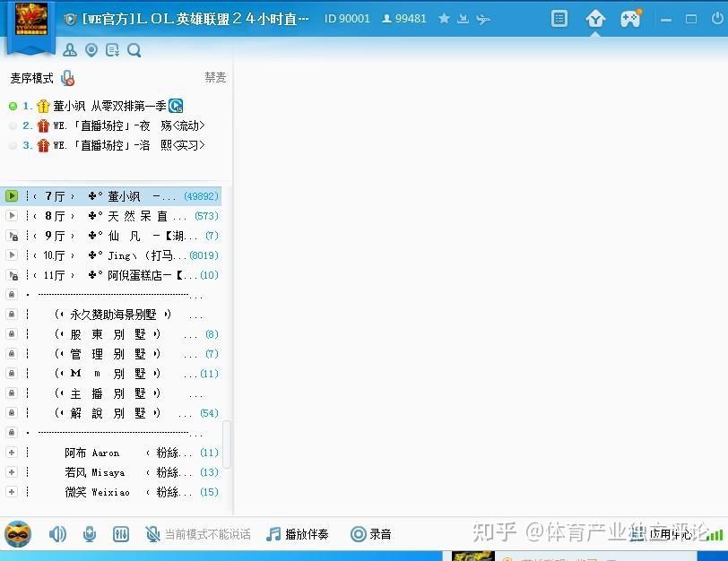Expand the 8厅 天然呆 channel

pos(12,215)
